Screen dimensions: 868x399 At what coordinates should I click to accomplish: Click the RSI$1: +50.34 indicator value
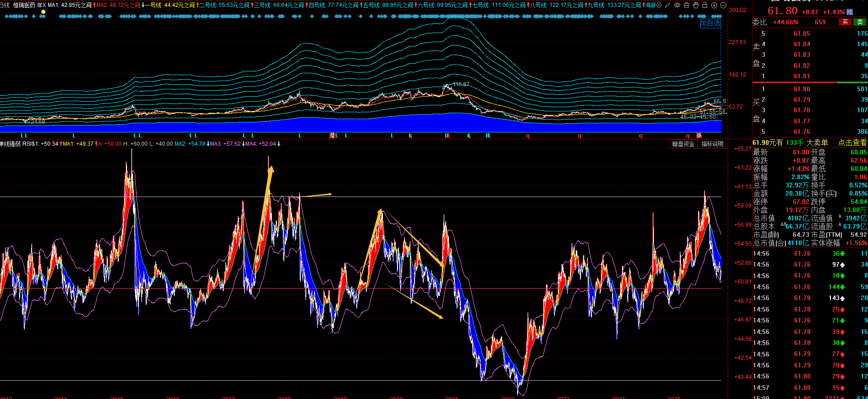[40, 144]
